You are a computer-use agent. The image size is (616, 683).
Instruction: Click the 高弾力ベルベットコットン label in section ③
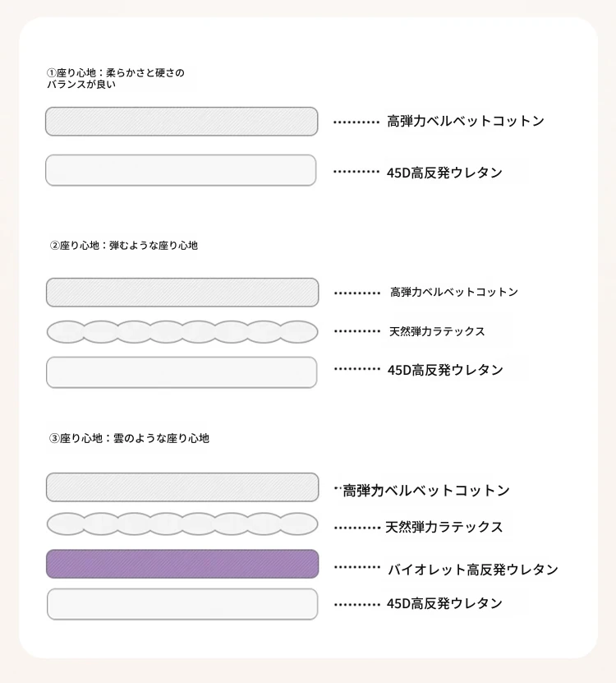[x=426, y=491]
